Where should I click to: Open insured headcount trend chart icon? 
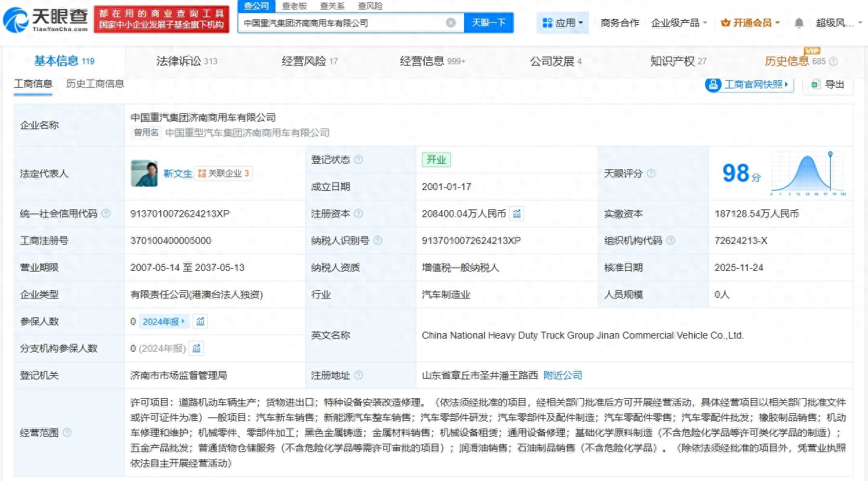200,321
